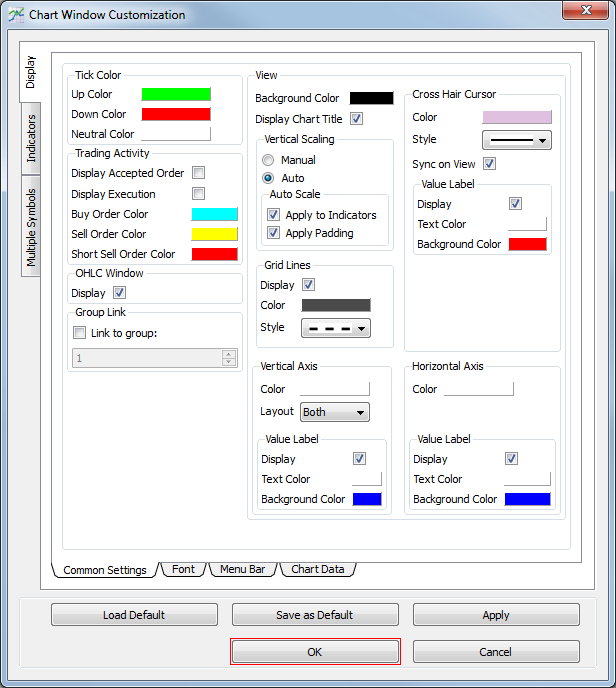Click the chart icon in title bar
This screenshot has width=616, height=688.
click(x=15, y=15)
